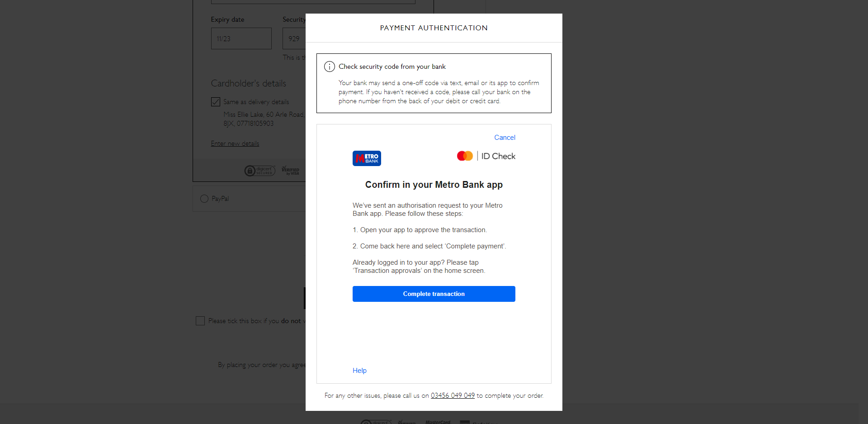This screenshot has height=424, width=868.
Task: Click the info icon beside security code notice
Action: tap(330, 67)
